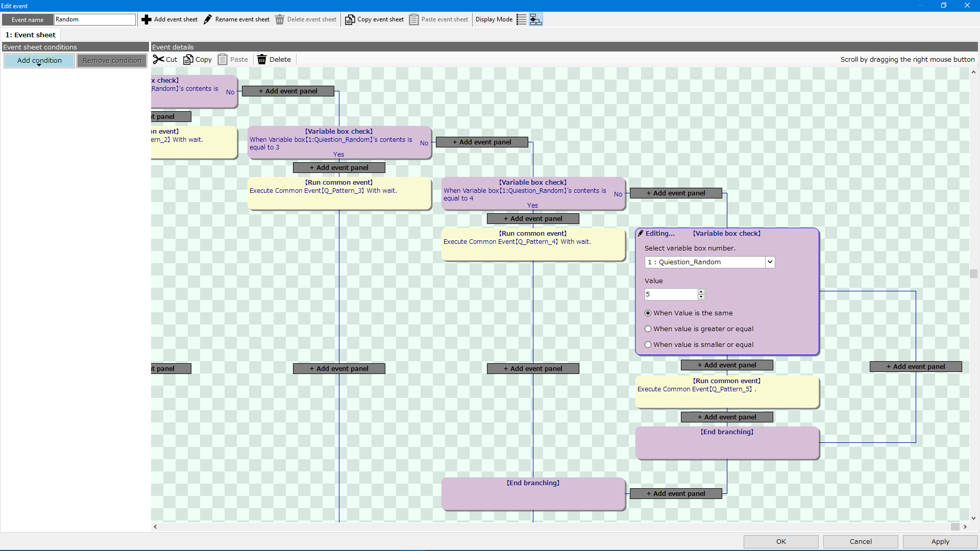Select 'When Value is the same' radio
This screenshot has width=980, height=551.
[648, 313]
